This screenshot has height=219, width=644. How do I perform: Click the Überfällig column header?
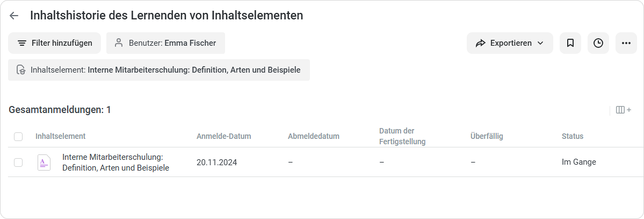point(486,136)
